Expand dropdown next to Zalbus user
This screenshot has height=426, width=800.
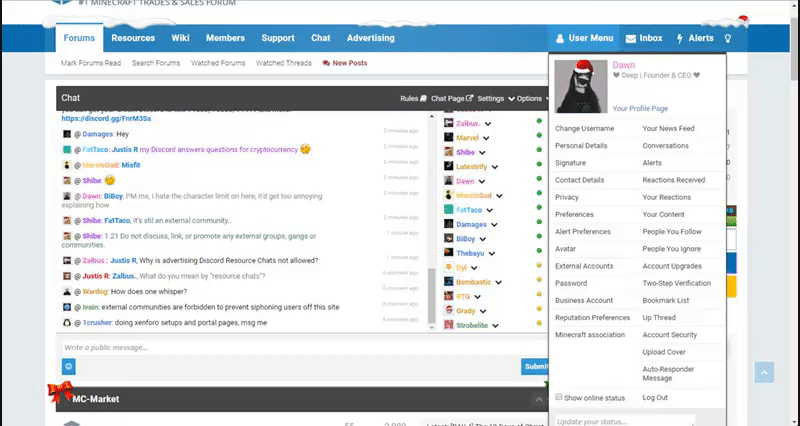pyautogui.click(x=488, y=123)
